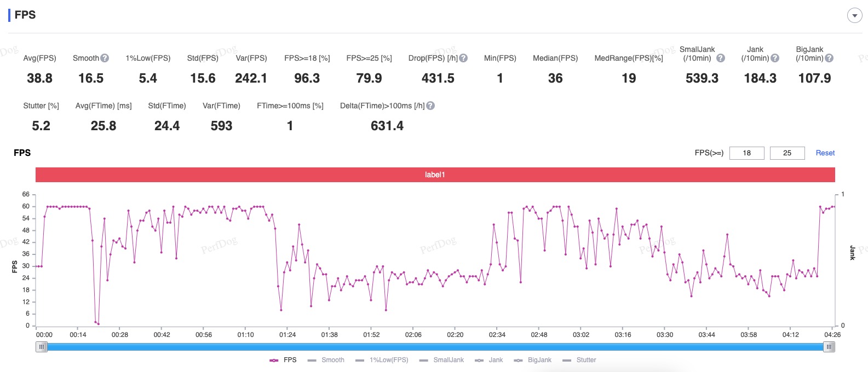Viewport: 868px width, 372px height.
Task: Select the red label1 segment bar
Action: [435, 175]
